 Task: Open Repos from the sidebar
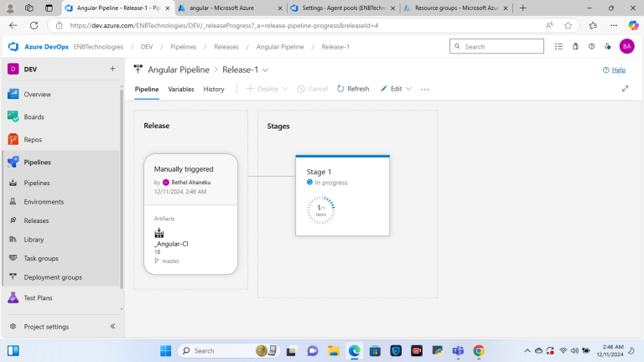pyautogui.click(x=33, y=140)
